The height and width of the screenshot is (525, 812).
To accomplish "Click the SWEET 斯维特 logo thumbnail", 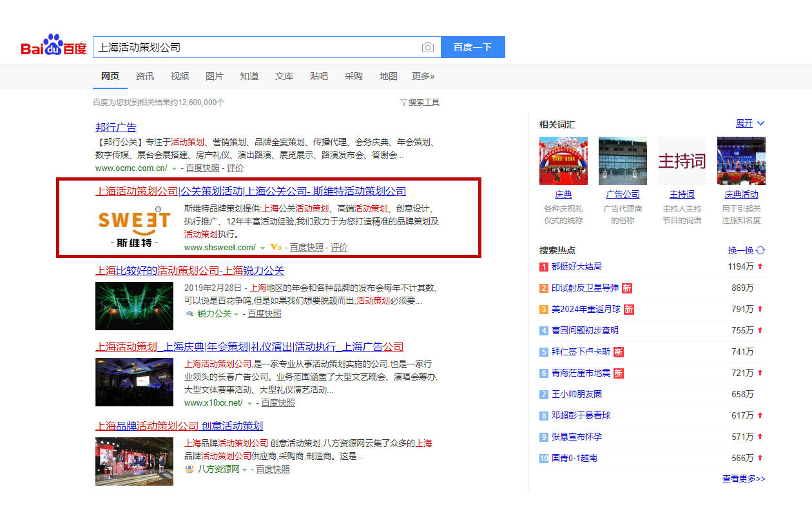I will (135, 228).
